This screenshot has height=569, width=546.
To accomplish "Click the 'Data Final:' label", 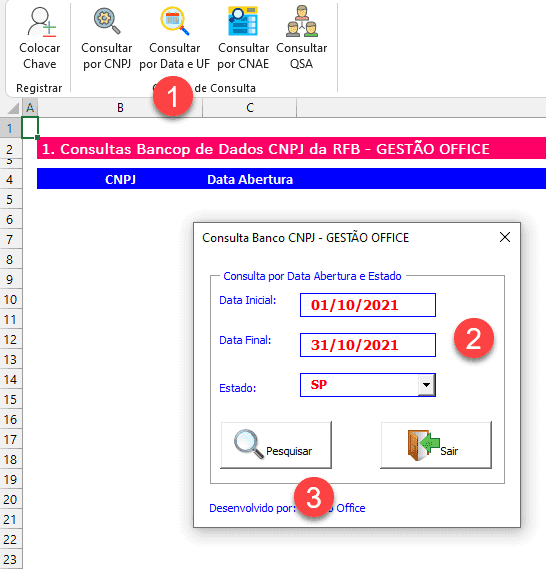I will 245,340.
